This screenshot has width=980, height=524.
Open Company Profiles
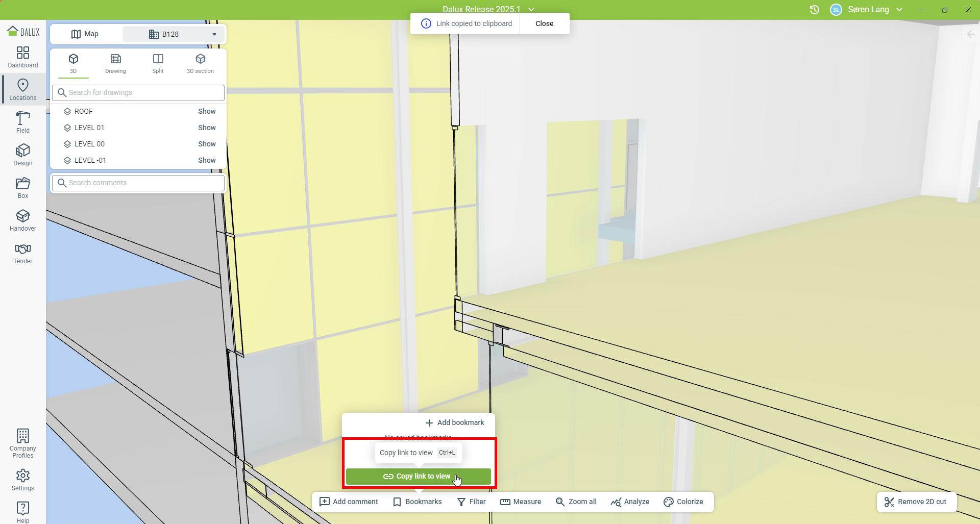pyautogui.click(x=23, y=443)
